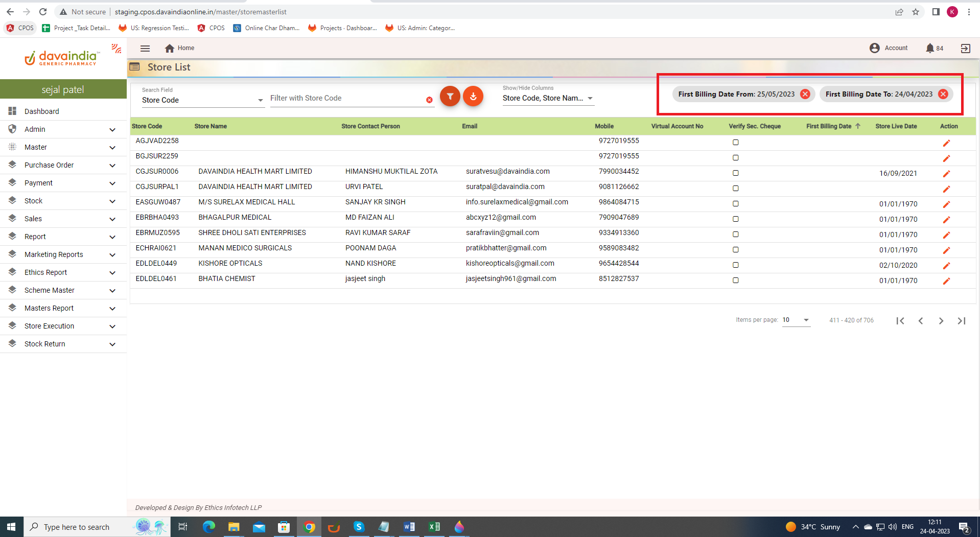Open Dashboard from the sidebar
Screen dimensions: 980x537
42,111
